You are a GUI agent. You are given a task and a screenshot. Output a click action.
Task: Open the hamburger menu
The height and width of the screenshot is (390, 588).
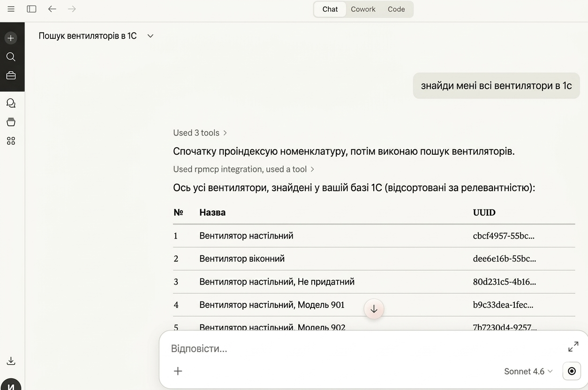tap(11, 9)
